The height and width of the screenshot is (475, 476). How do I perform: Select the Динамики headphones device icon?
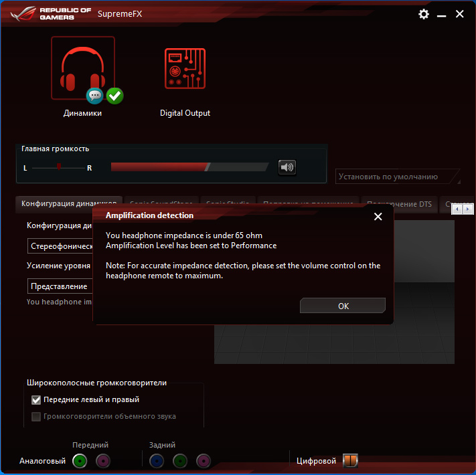point(82,68)
